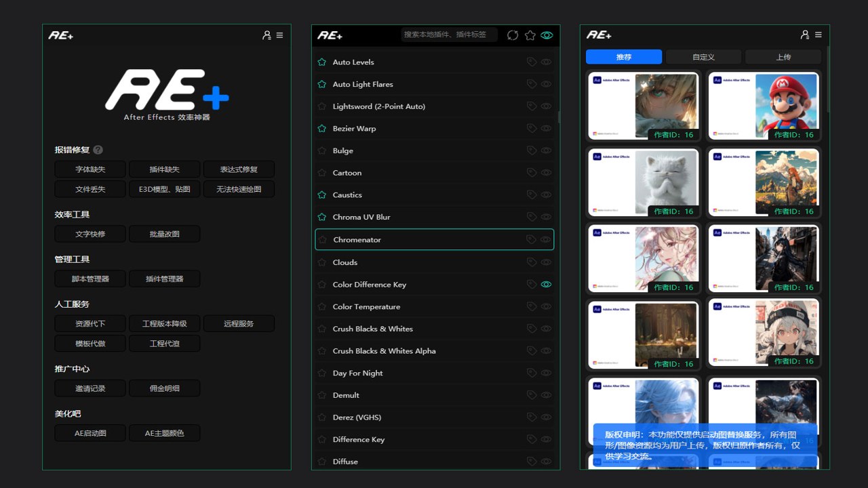Open the hamburger menu in right panel
The image size is (868, 488).
click(x=818, y=35)
